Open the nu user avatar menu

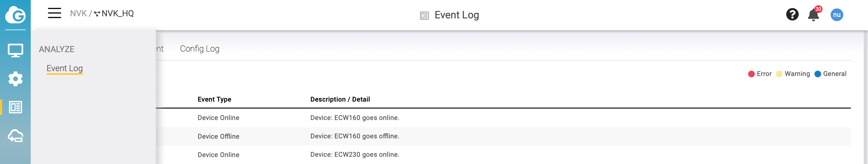click(x=836, y=15)
